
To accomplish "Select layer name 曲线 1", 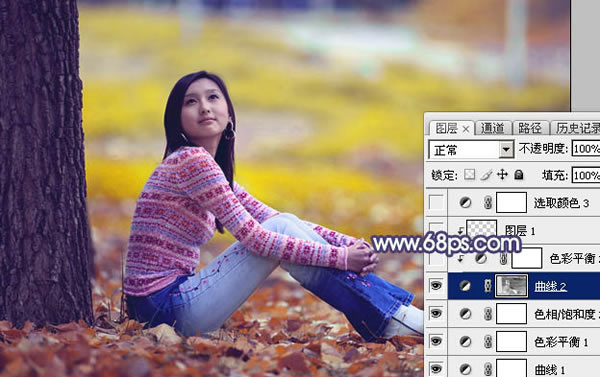I will click(550, 370).
